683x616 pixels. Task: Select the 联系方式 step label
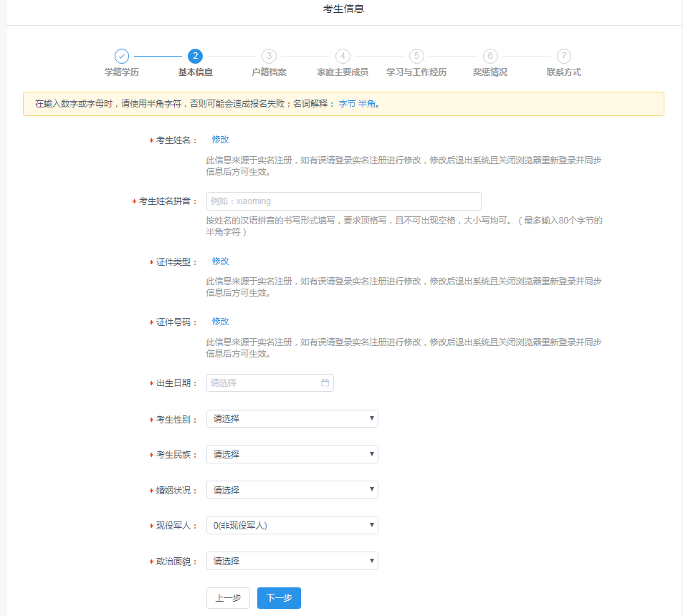tap(563, 71)
